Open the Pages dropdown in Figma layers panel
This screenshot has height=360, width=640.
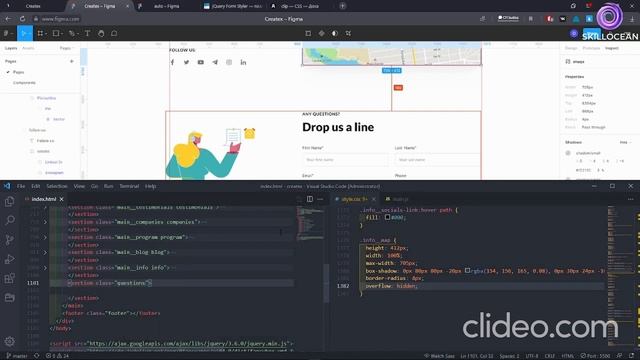pyautogui.click(x=67, y=48)
